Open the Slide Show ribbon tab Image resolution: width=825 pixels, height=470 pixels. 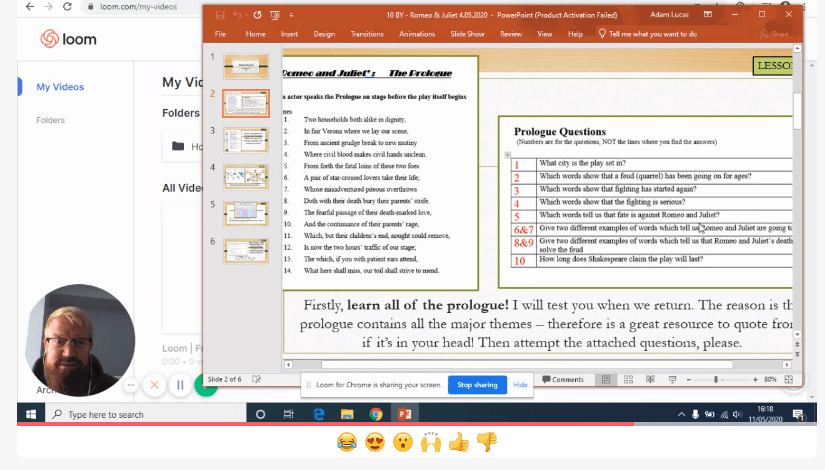click(467, 34)
